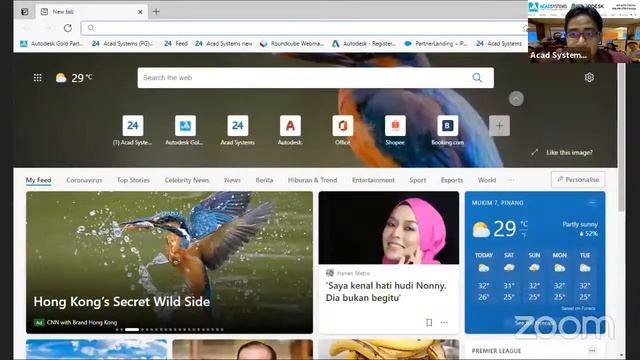Select the MON forecast column
The height and width of the screenshot is (360, 640).
click(559, 278)
